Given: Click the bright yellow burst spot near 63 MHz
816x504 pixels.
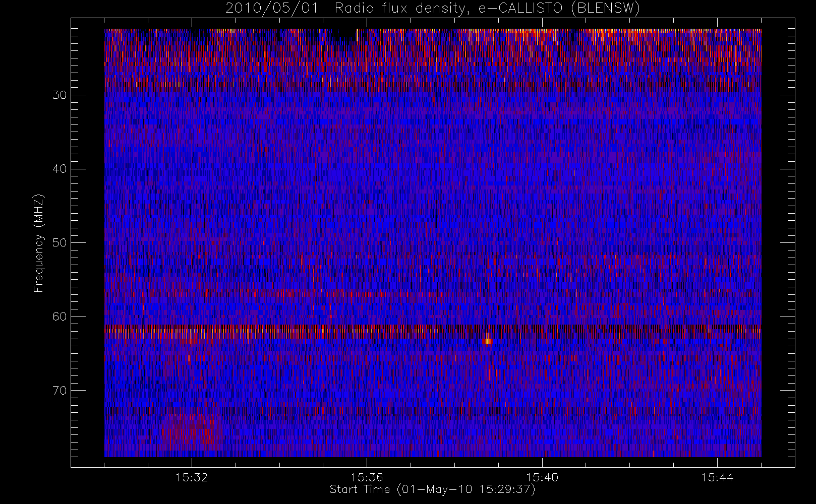Looking at the screenshot, I should (487, 341).
